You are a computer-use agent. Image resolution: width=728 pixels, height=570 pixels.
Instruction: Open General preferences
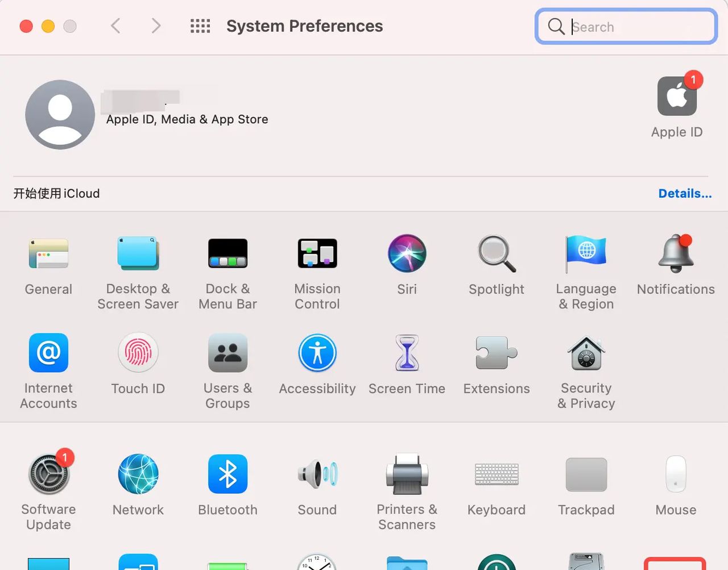pos(48,253)
